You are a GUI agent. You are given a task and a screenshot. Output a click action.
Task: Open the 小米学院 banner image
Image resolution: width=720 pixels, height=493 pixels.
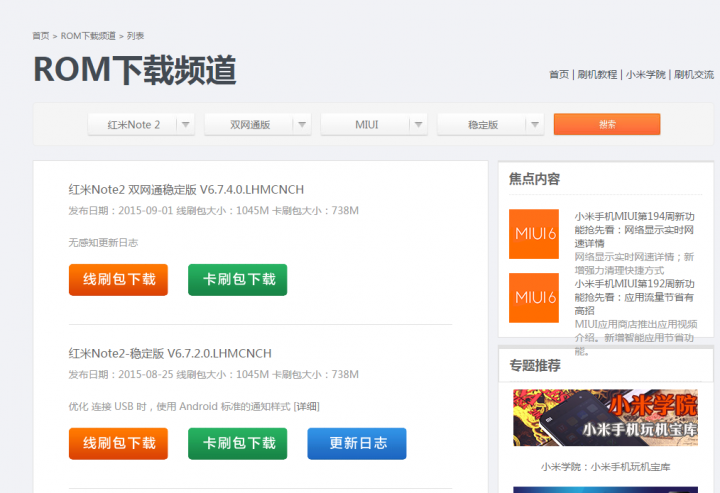(605, 417)
